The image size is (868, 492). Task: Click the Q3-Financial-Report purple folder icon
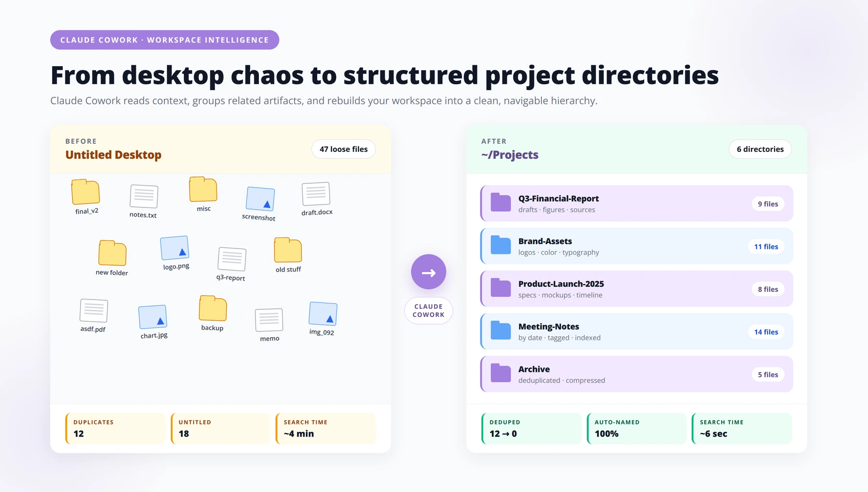coord(501,203)
